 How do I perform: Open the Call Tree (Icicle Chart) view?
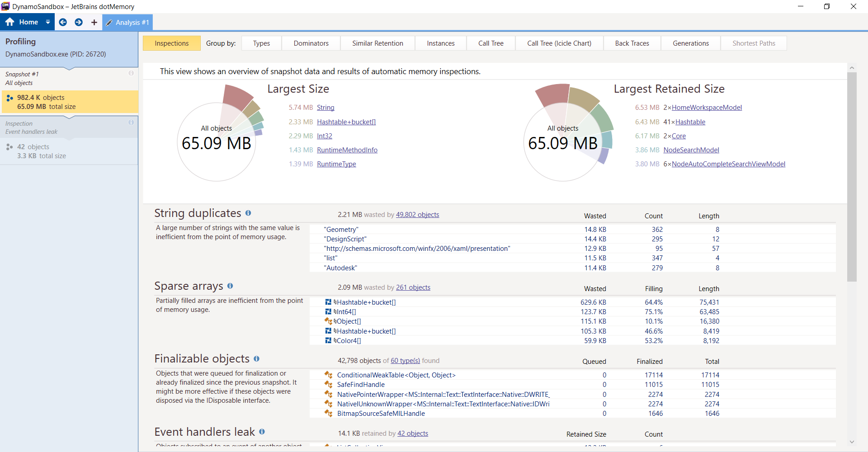(559, 43)
